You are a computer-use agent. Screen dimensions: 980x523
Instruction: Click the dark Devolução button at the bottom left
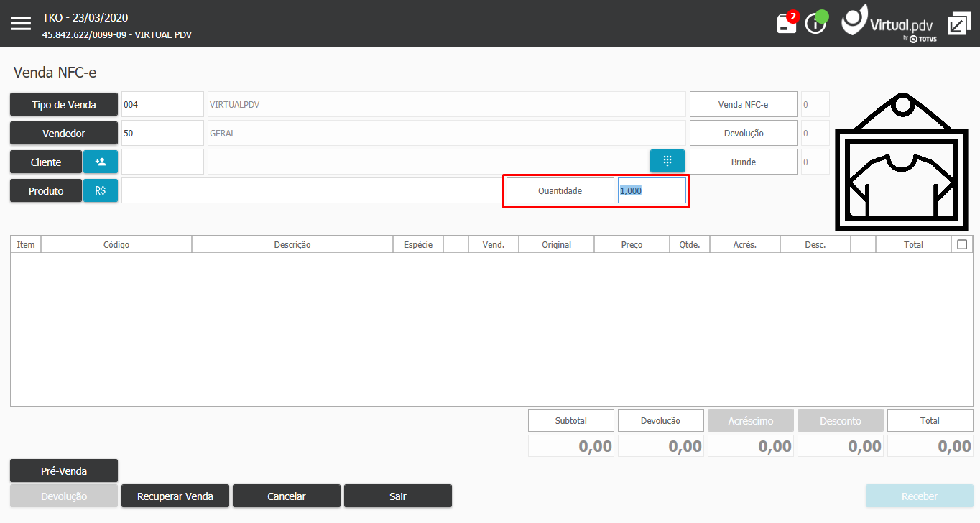[x=64, y=496]
